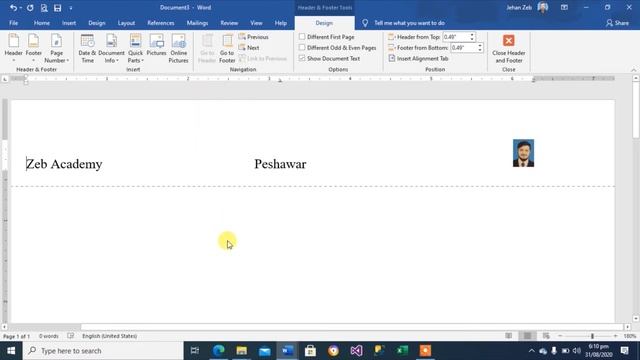Click the vertical scrollbar thumb
Screen dimensions: 640x360
(636, 111)
